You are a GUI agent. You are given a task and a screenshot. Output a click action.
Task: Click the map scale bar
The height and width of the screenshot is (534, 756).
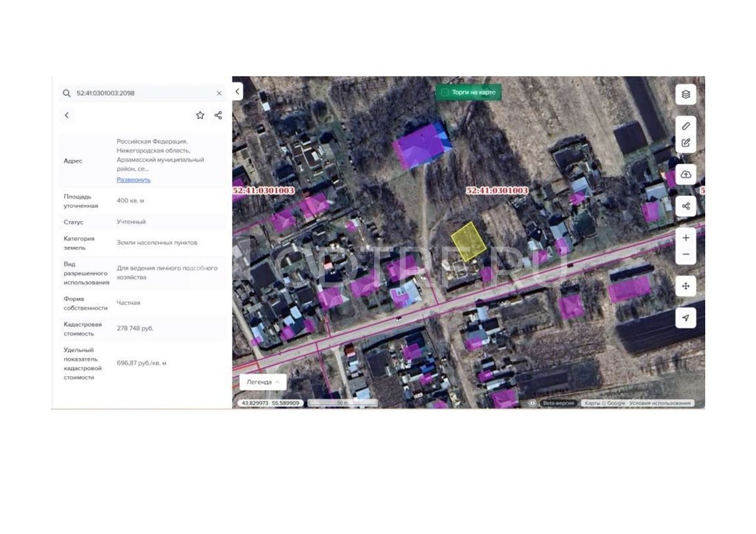[x=343, y=403]
